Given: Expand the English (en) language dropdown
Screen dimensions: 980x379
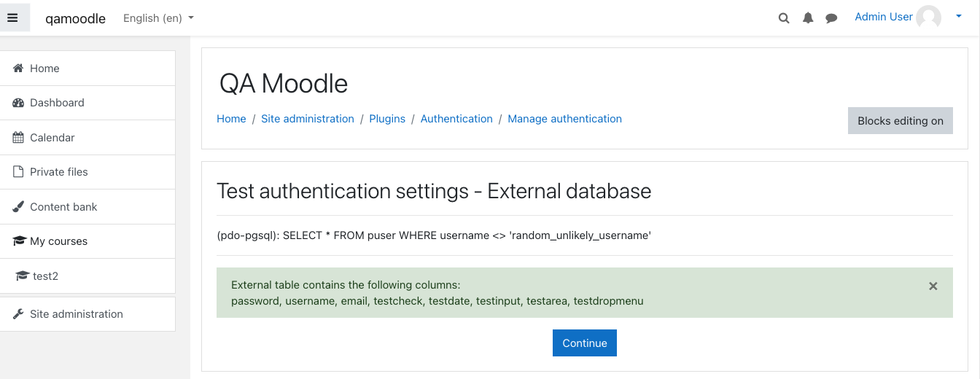Looking at the screenshot, I should pos(158,18).
